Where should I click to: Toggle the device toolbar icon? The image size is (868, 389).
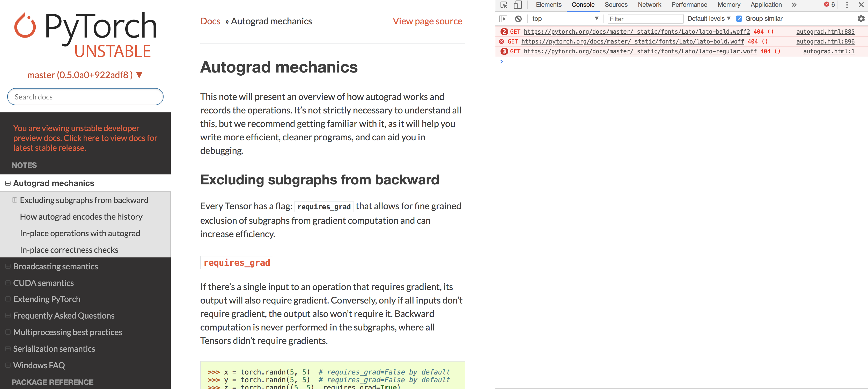pyautogui.click(x=518, y=5)
